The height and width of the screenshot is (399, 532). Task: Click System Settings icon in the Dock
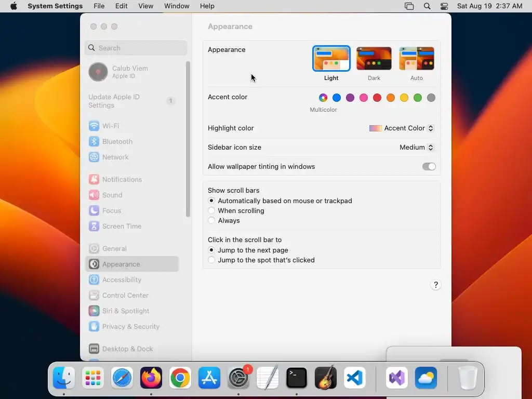click(238, 378)
